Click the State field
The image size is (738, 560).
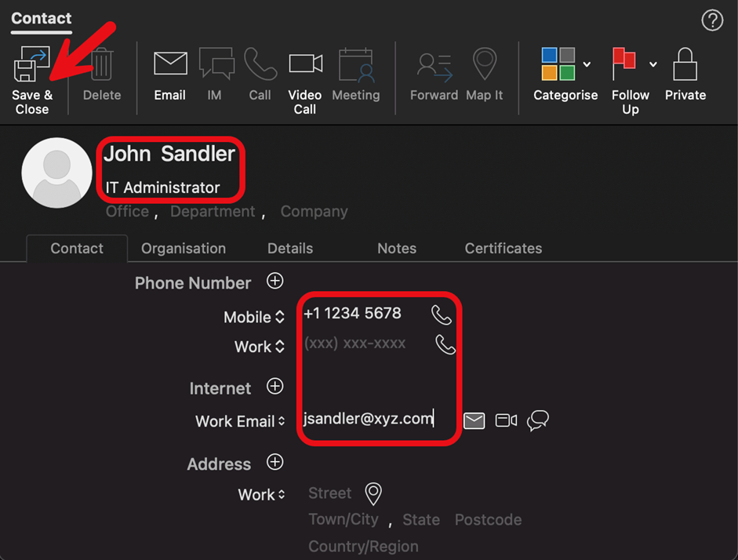tap(421, 519)
